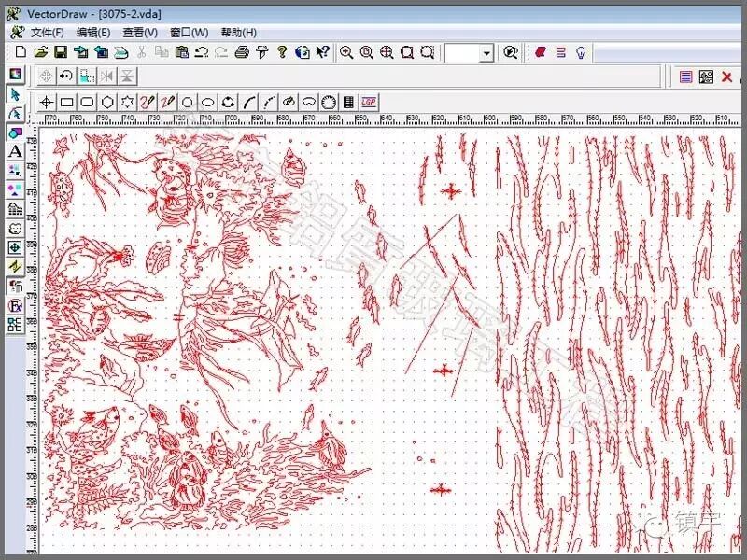Open the 文件(F) menu
This screenshot has height=560, width=747.
click(48, 33)
